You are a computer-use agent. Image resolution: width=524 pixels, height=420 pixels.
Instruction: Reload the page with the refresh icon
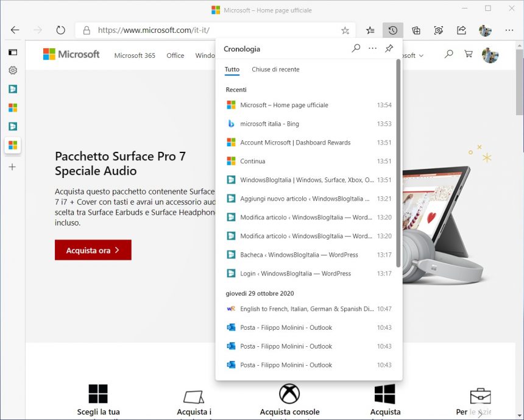point(60,30)
